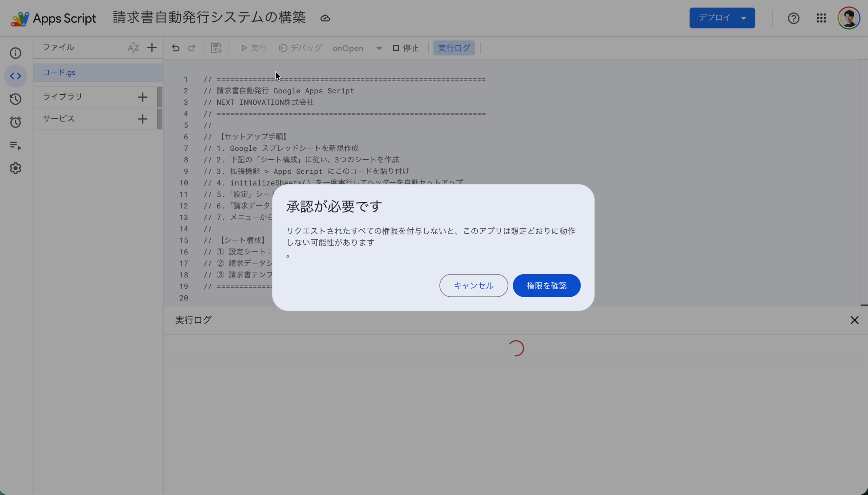
Task: Open the project version history
Action: tap(15, 99)
